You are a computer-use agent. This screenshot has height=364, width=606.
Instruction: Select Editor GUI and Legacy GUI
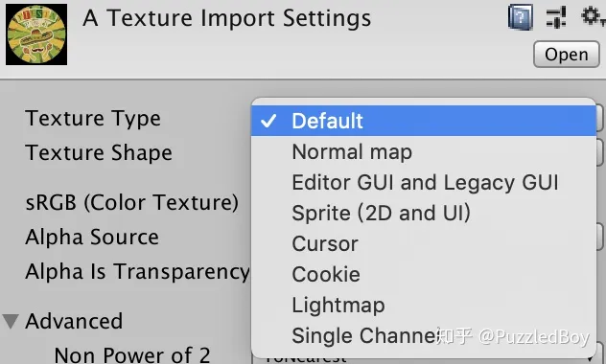[x=424, y=182]
